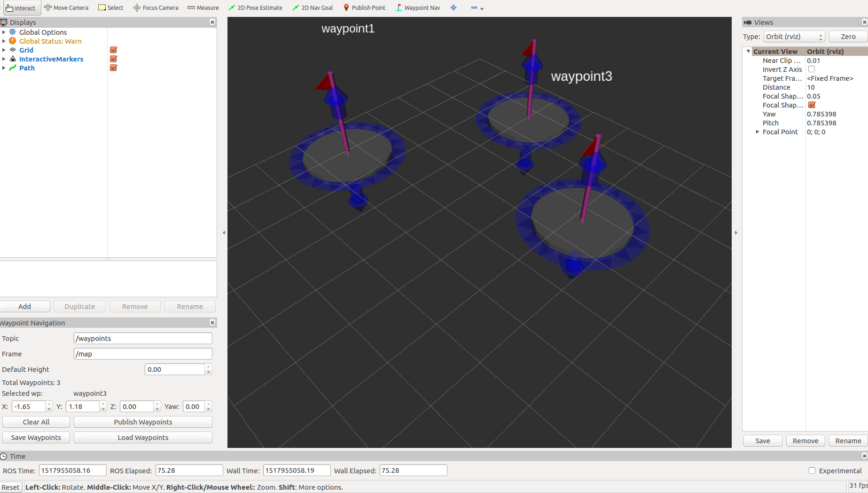
Task: Pick the Measure tool
Action: (x=203, y=8)
